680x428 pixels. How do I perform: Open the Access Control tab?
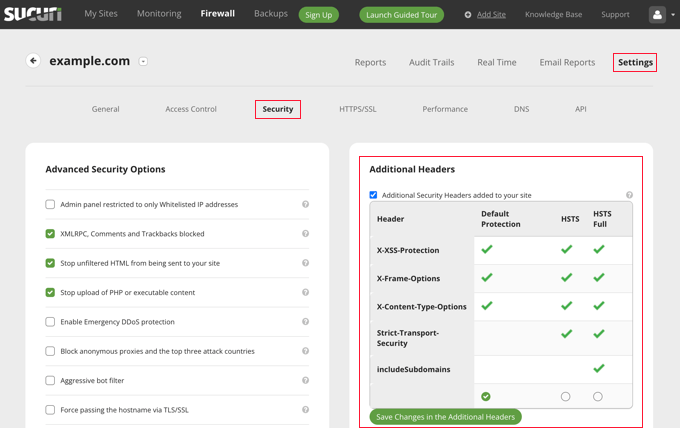[191, 109]
